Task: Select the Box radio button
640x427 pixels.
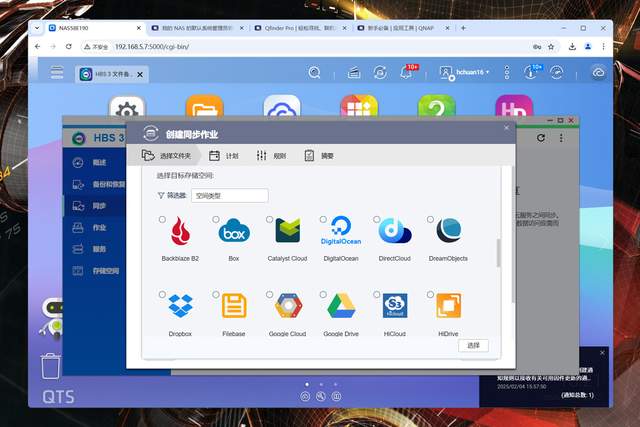Action: pos(216,220)
